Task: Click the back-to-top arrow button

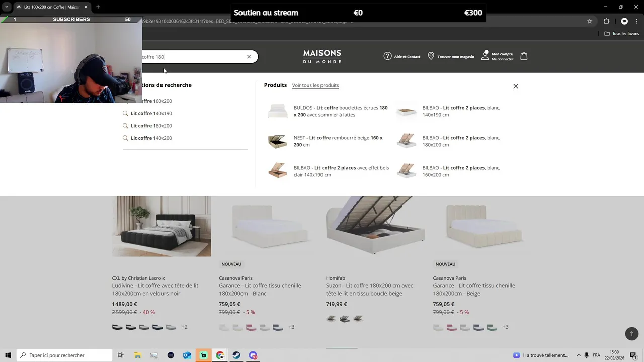Action: point(632,333)
